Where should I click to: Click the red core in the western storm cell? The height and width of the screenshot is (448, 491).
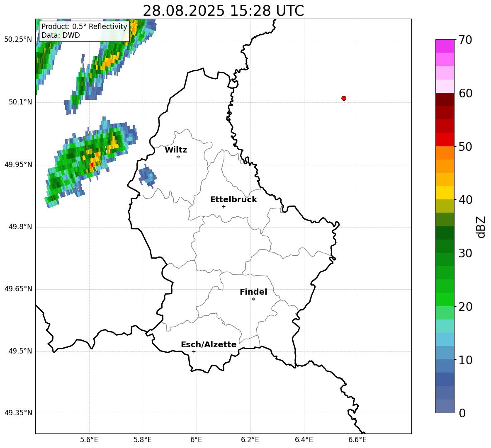click(92, 166)
